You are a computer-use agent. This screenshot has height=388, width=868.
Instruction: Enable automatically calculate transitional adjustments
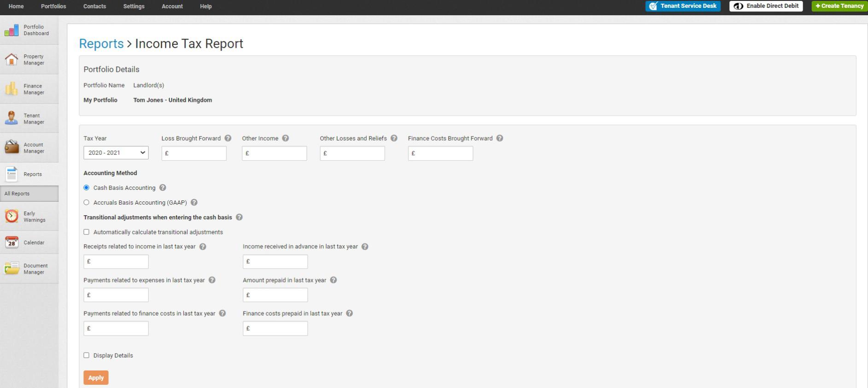pos(86,232)
